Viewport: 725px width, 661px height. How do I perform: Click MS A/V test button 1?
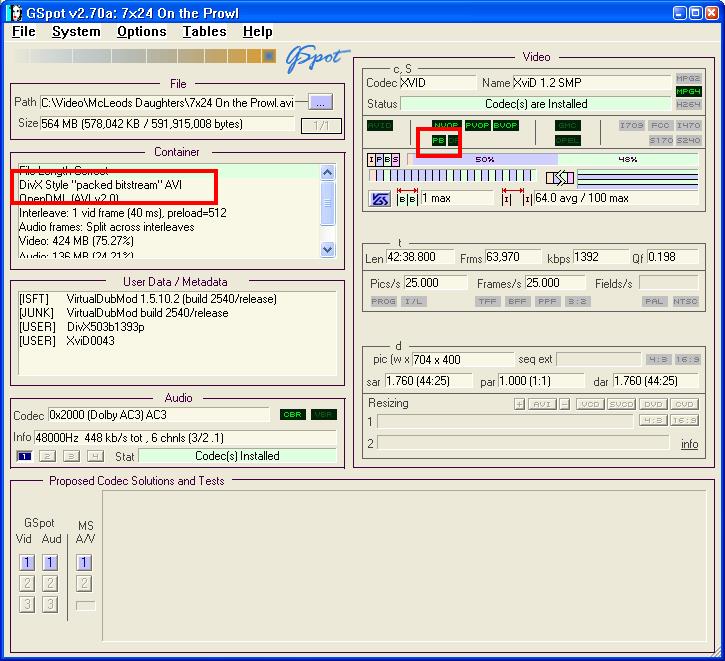click(x=84, y=562)
